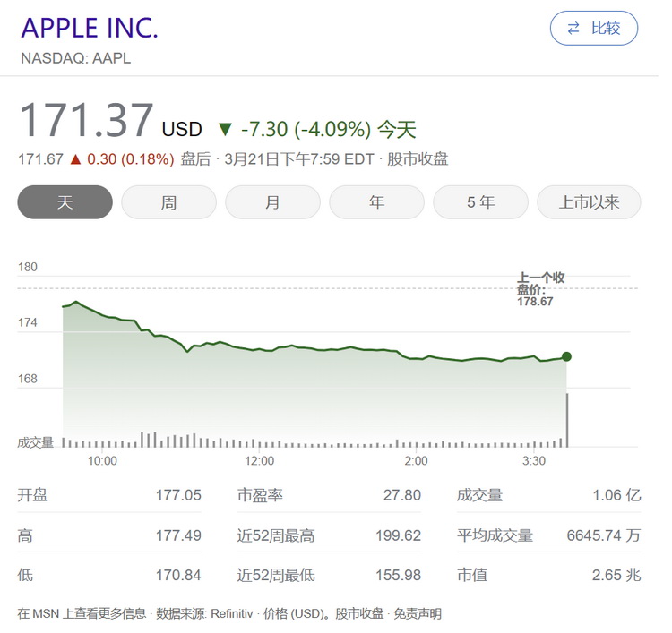672x633 pixels.
Task: Switch chart to 月 month view
Action: click(x=272, y=202)
